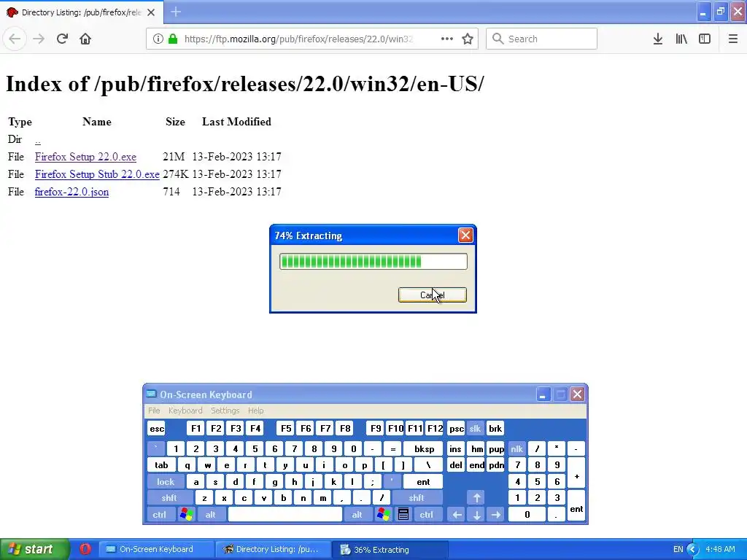
Task: Go to the parent directory '..' link
Action: pos(38,140)
